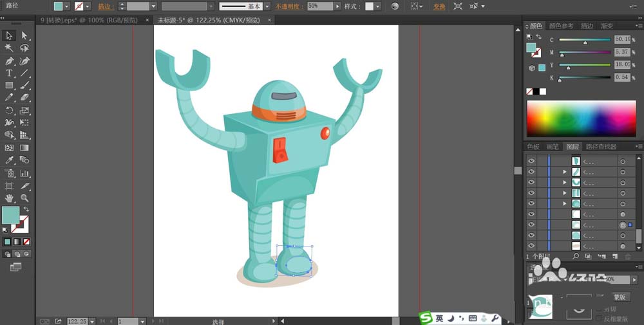The height and width of the screenshot is (325, 644).
Task: Select the Type tool
Action: (x=9, y=73)
